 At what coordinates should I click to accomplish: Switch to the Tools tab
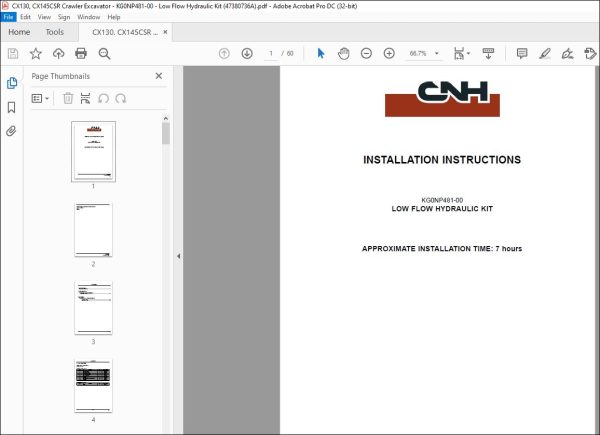click(55, 32)
